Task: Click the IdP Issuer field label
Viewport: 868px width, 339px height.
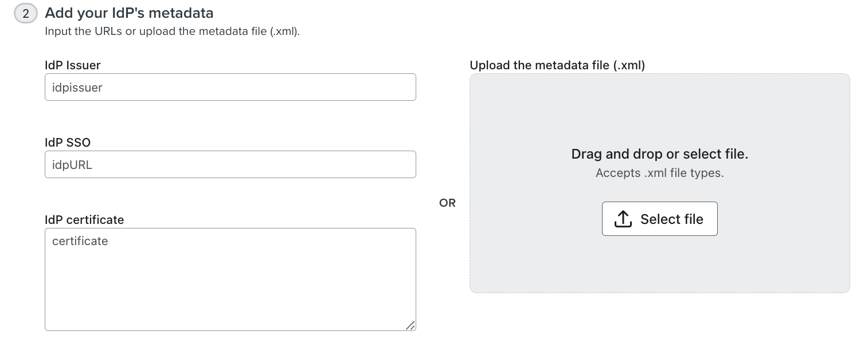Action: (x=72, y=65)
